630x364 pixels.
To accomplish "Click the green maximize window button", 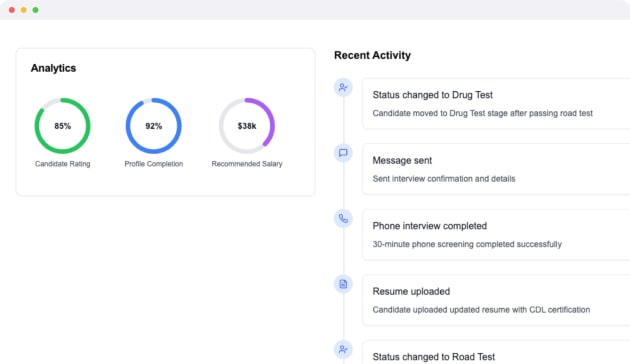I will pos(35,10).
